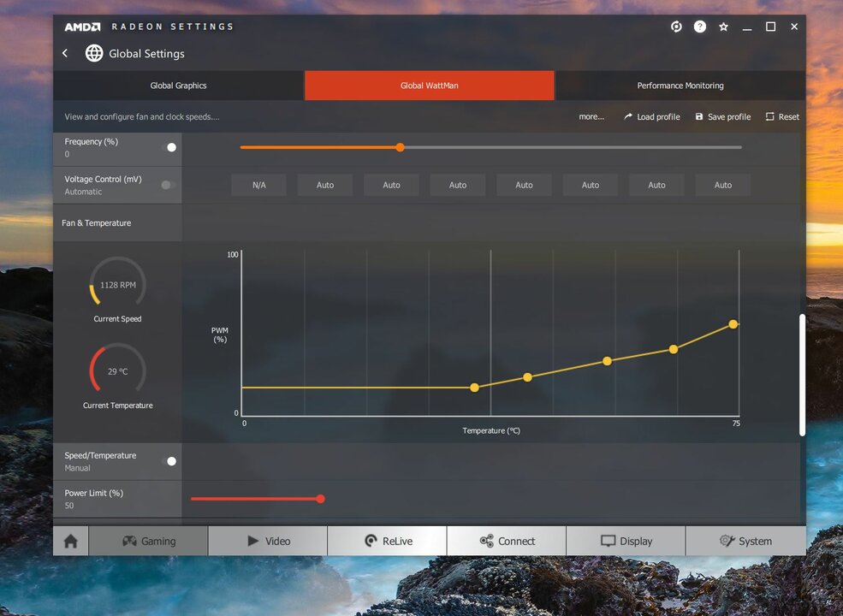
Task: Close the Radeon Settings window
Action: pos(794,27)
